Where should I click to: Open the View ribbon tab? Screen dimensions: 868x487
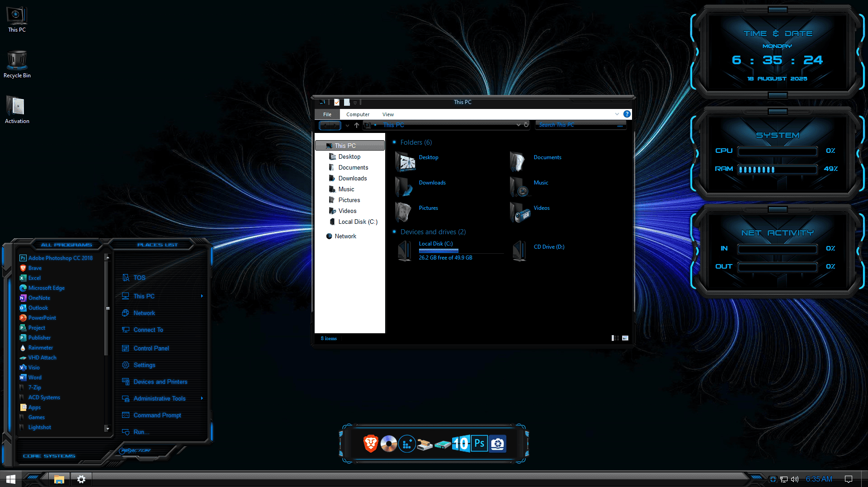388,114
